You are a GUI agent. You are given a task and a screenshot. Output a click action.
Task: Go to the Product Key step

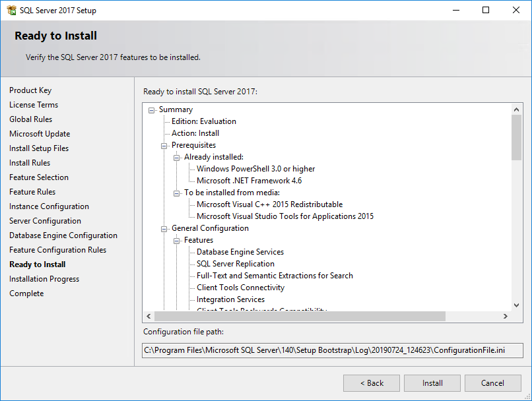[x=30, y=90]
